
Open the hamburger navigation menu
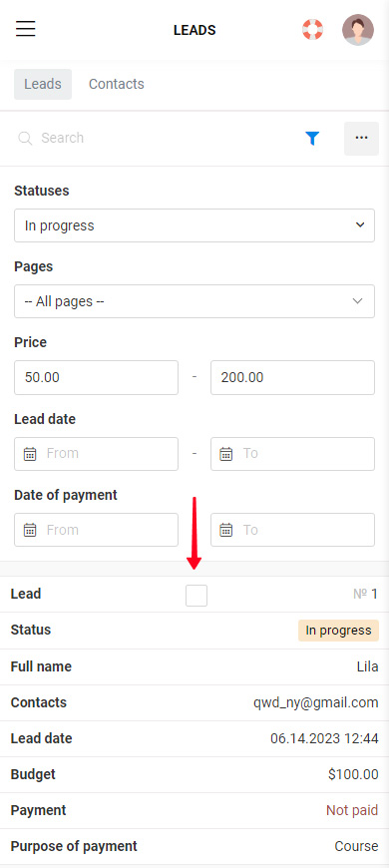(26, 29)
